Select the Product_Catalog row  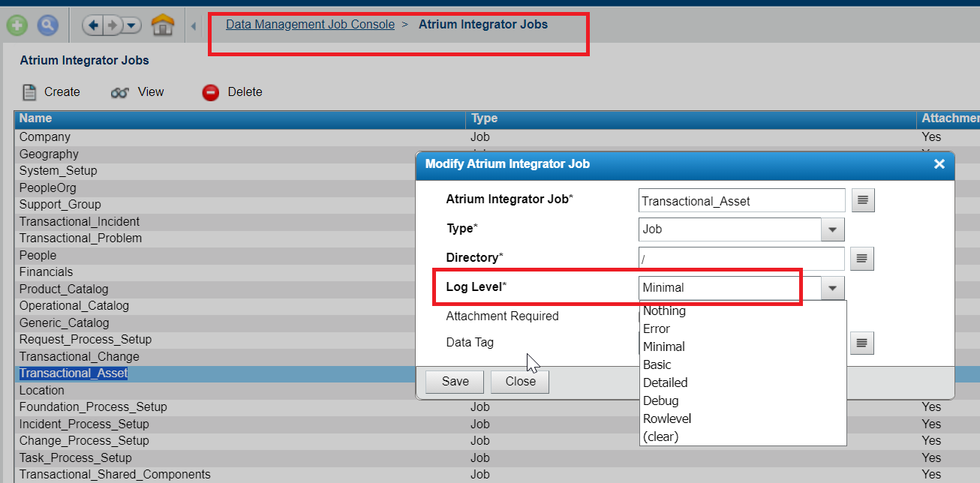[216, 289]
